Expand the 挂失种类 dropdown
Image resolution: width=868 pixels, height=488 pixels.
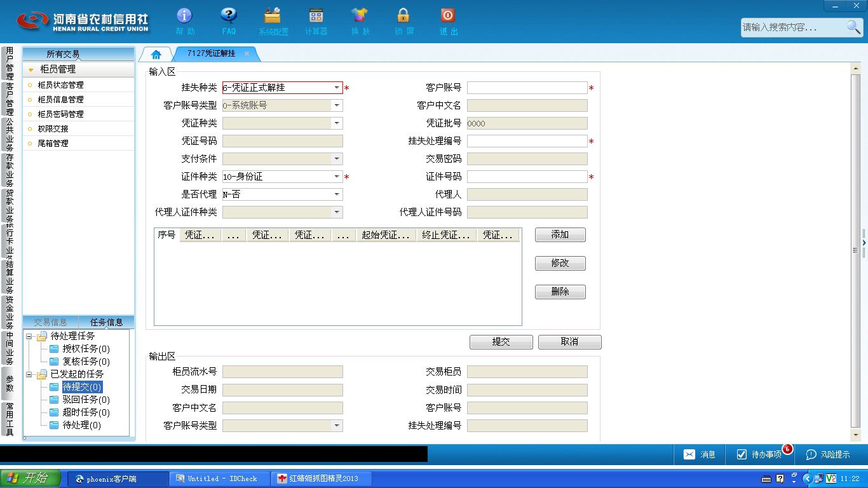click(337, 88)
